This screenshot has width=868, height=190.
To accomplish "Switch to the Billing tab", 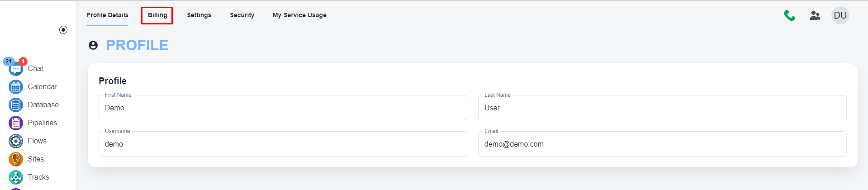I will tap(157, 15).
